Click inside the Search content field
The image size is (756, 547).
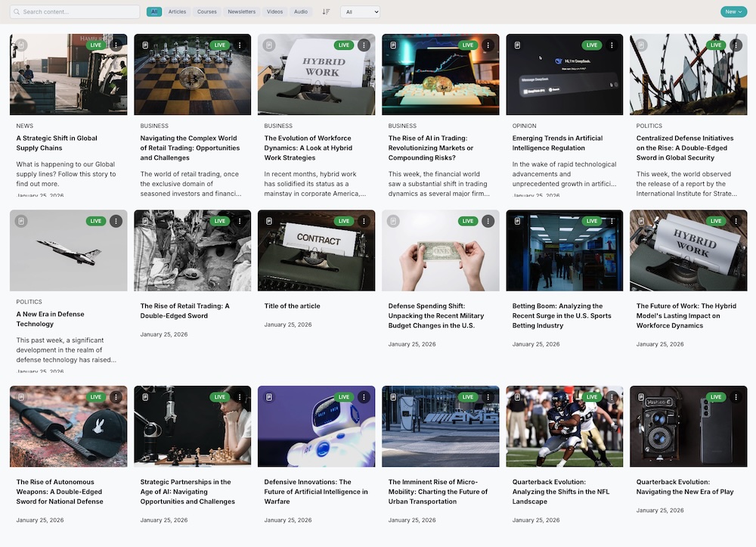click(x=76, y=11)
